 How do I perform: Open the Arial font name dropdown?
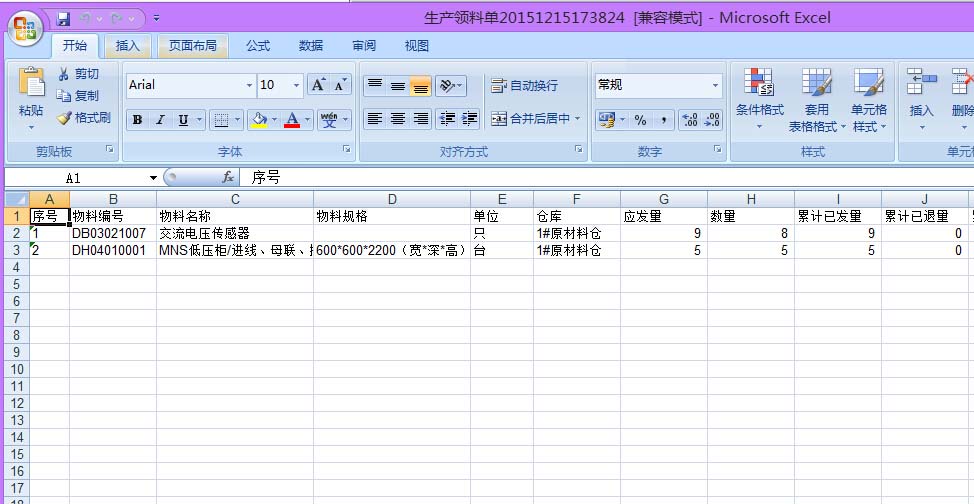point(249,86)
